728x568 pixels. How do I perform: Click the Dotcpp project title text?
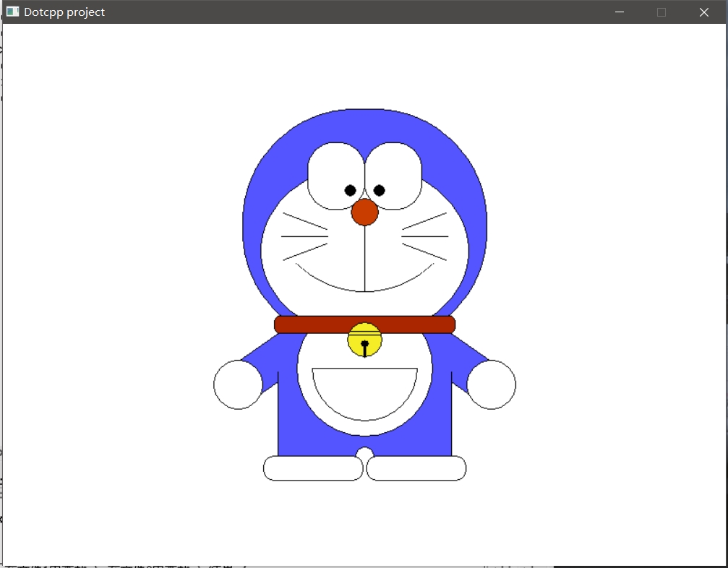click(x=64, y=12)
